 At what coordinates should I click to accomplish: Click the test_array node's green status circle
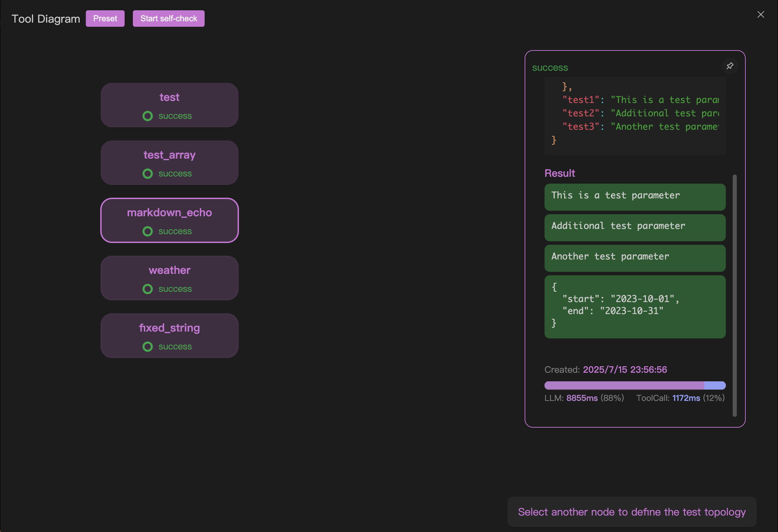(148, 174)
